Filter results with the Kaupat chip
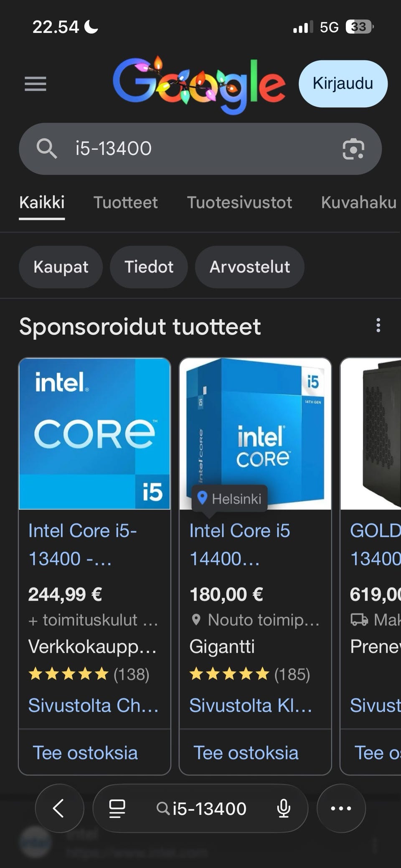 click(61, 267)
